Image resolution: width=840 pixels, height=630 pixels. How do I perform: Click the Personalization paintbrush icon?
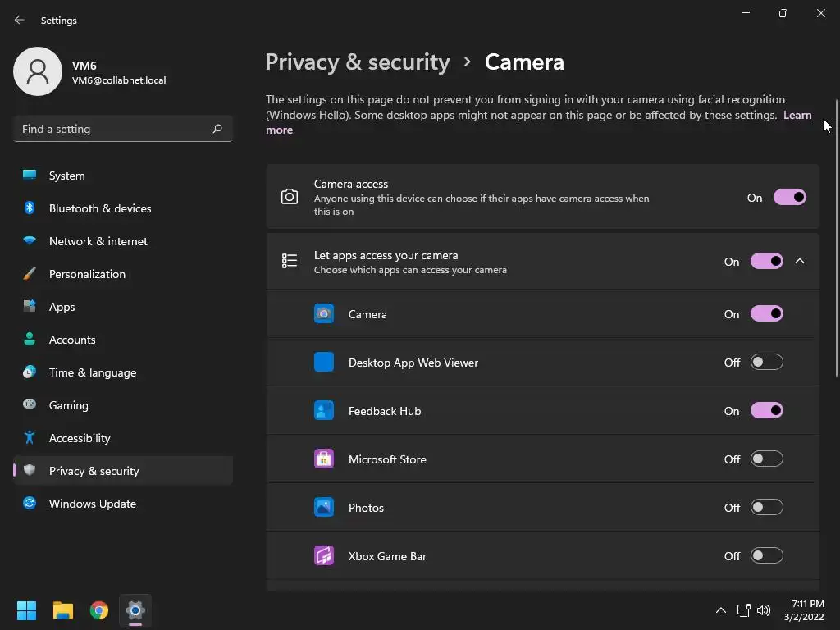pyautogui.click(x=30, y=274)
